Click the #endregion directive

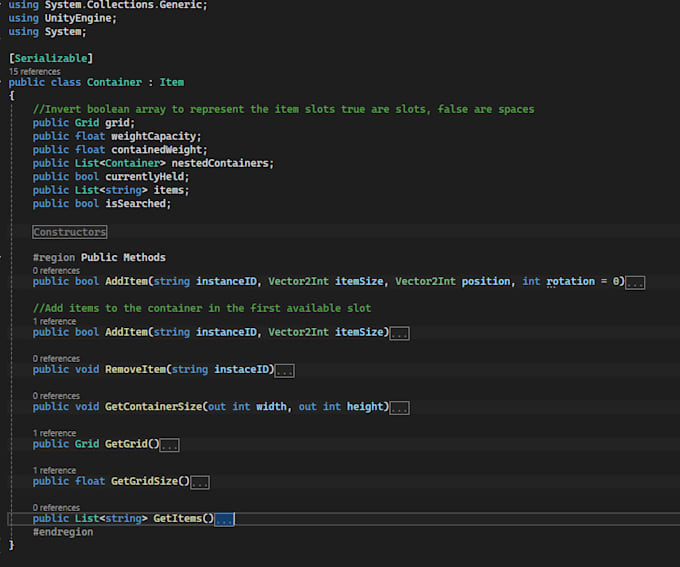point(63,532)
